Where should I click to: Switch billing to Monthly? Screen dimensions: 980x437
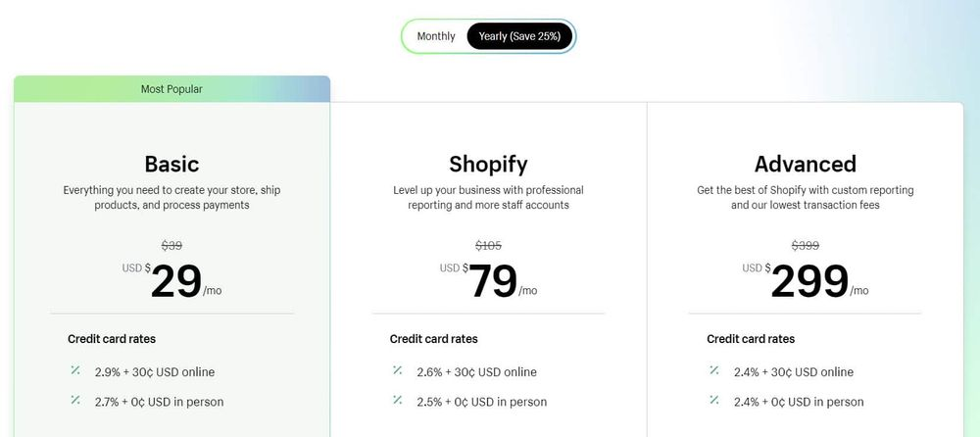click(436, 36)
